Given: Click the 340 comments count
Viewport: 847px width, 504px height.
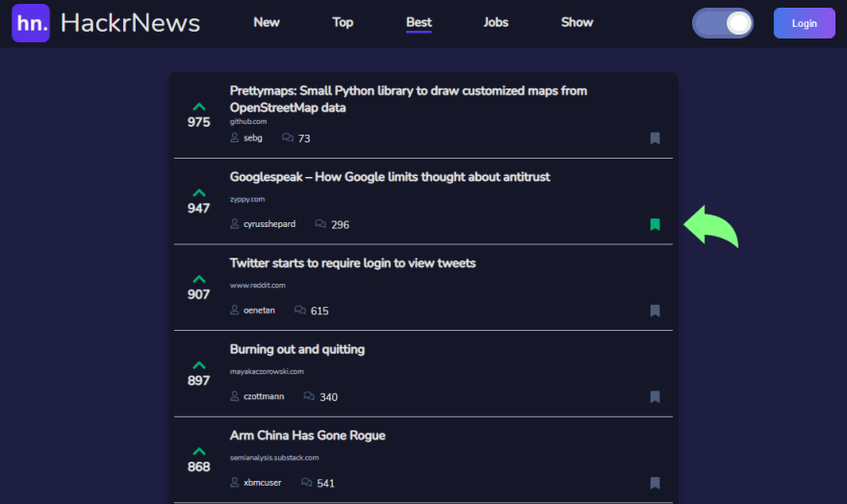Looking at the screenshot, I should coord(328,397).
